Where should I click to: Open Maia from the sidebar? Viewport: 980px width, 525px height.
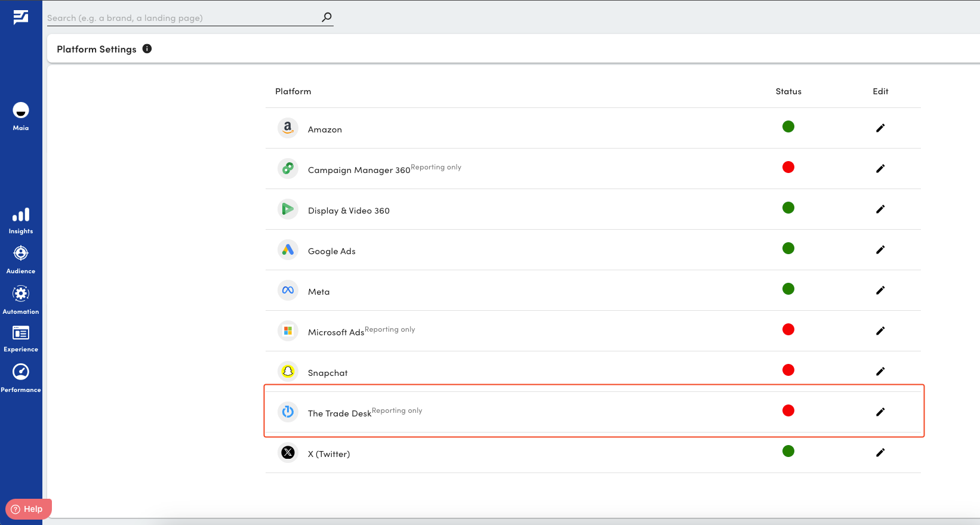(21, 116)
